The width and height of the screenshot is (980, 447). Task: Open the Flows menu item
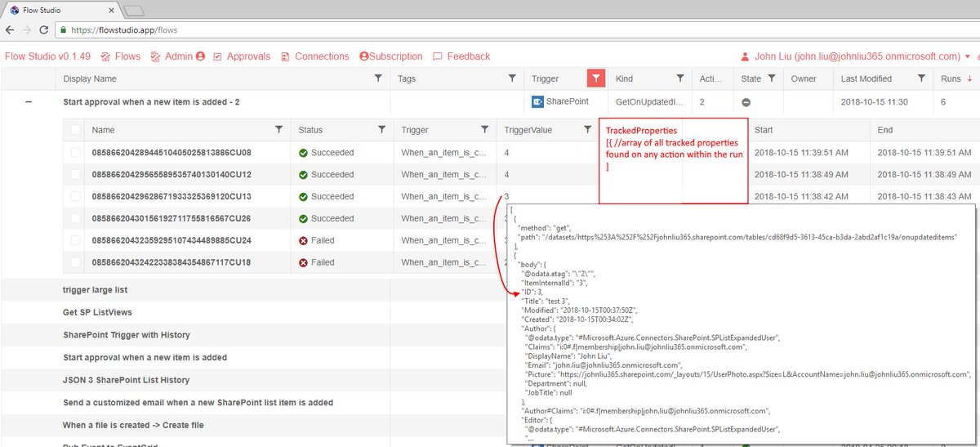[x=120, y=56]
